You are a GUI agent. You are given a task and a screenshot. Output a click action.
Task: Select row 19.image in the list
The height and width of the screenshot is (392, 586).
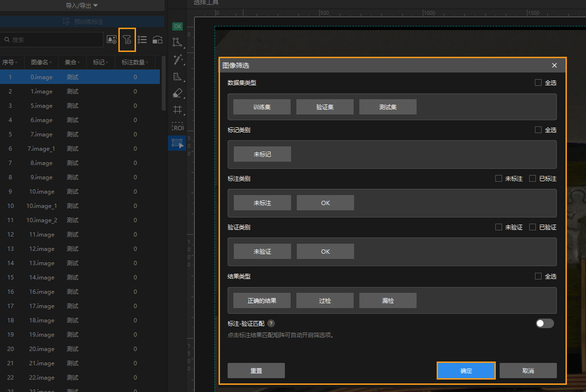pos(80,334)
